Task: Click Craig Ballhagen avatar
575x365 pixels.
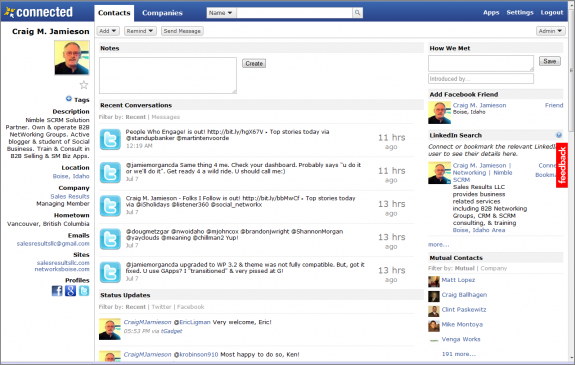Action: click(434, 296)
